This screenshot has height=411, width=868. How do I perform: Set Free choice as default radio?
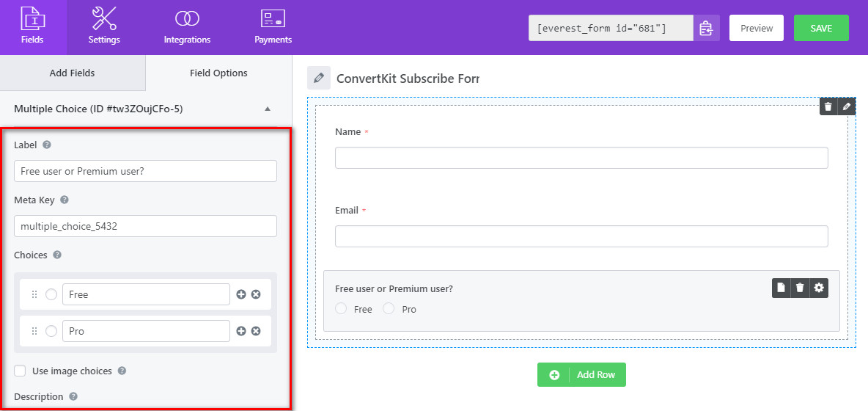(51, 295)
